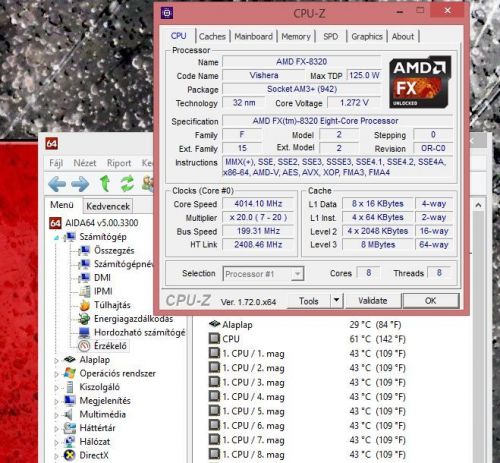Select the Menü tab in AIDA64
The image size is (500, 463).
(x=62, y=205)
